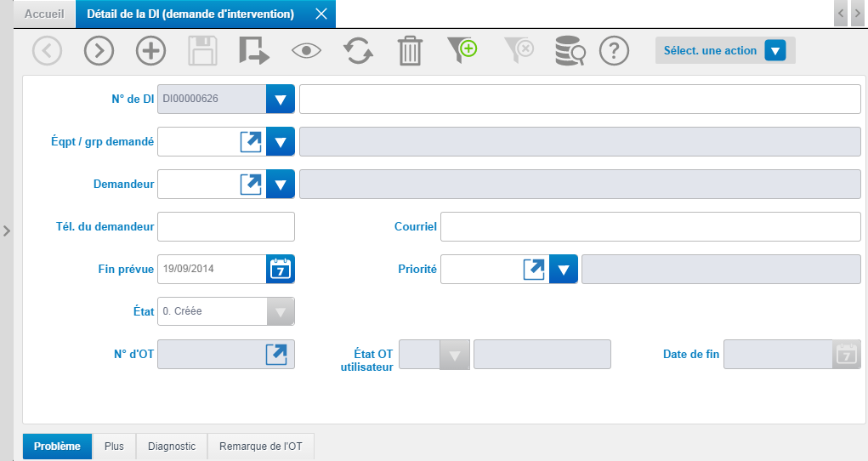Expand the Demandeur dropdown arrow
This screenshot has width=868, height=461.
click(x=280, y=184)
